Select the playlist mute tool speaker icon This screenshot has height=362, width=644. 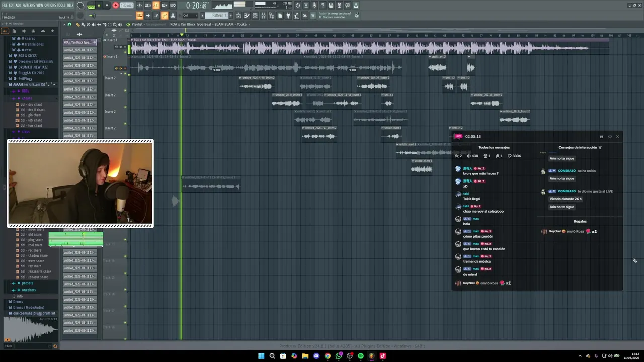[x=94, y=24]
